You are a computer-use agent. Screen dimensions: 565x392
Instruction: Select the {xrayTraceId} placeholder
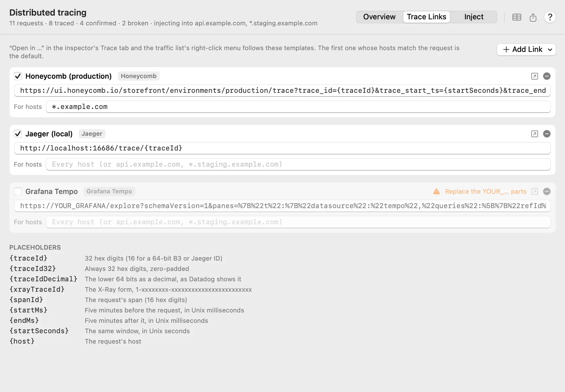(37, 289)
